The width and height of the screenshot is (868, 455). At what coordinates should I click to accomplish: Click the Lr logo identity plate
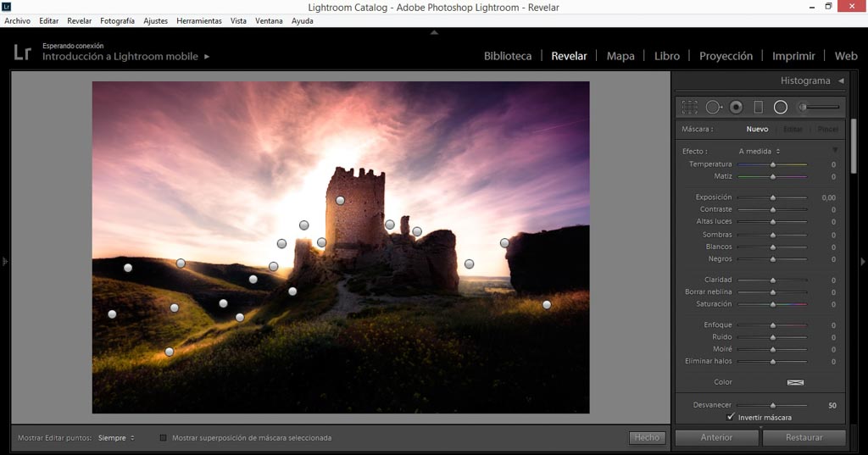[22, 53]
